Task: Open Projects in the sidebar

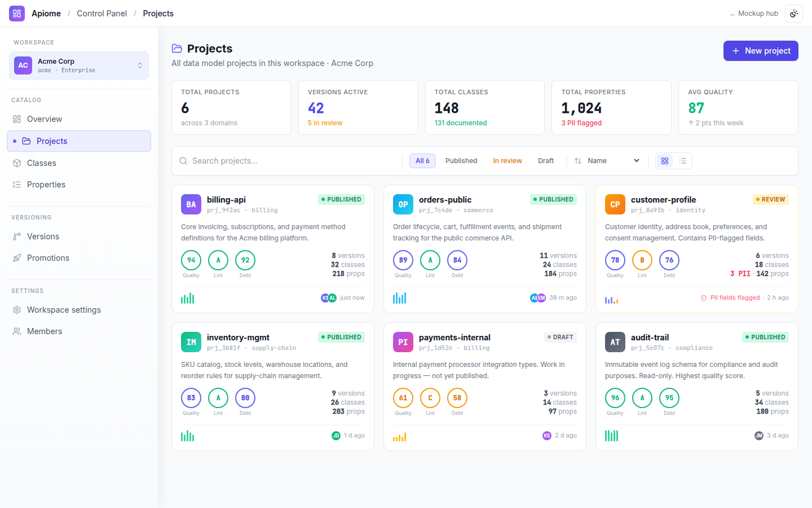Action: coord(79,141)
